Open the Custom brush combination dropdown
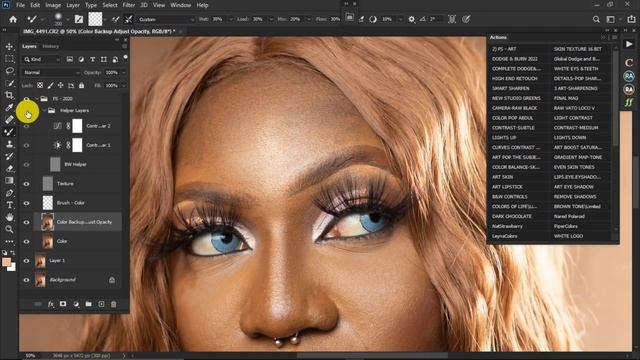 166,19
